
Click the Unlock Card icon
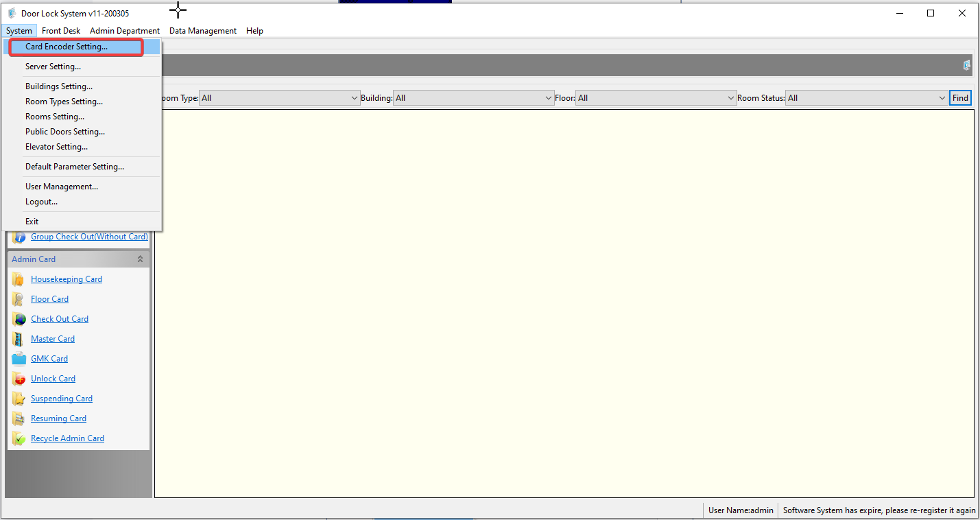[19, 379]
